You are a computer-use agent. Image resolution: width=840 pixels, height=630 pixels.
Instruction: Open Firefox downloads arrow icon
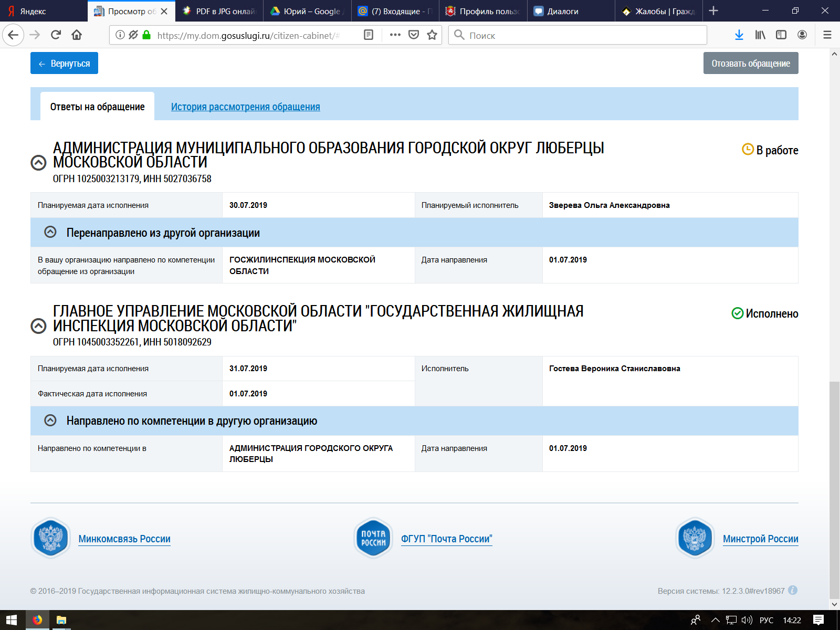click(x=739, y=35)
